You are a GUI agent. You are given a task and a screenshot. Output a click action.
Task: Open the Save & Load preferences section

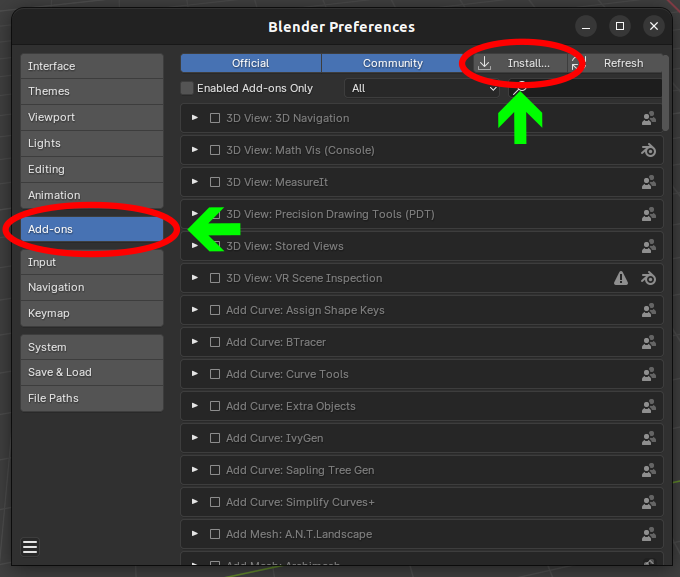coord(92,372)
